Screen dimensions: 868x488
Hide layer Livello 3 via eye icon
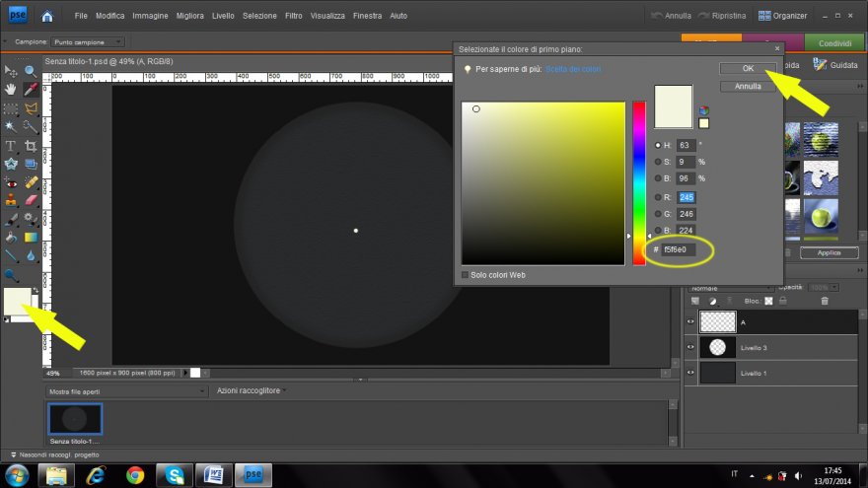pos(690,347)
